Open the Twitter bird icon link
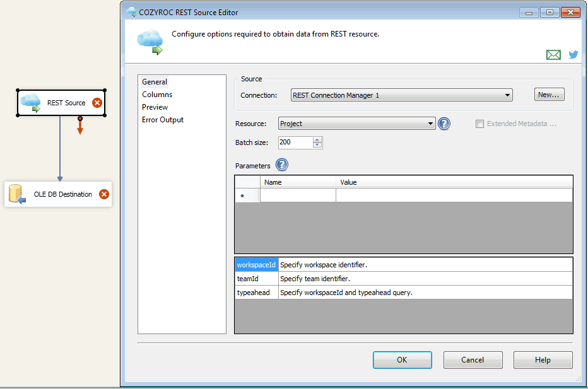The width and height of the screenshot is (588, 389). (573, 55)
